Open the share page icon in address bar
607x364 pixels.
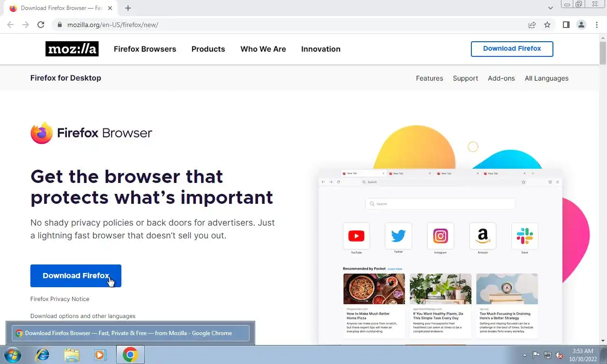tap(532, 25)
